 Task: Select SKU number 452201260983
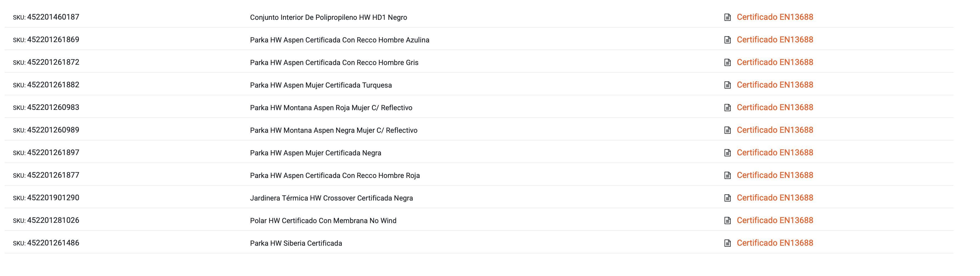(x=53, y=108)
